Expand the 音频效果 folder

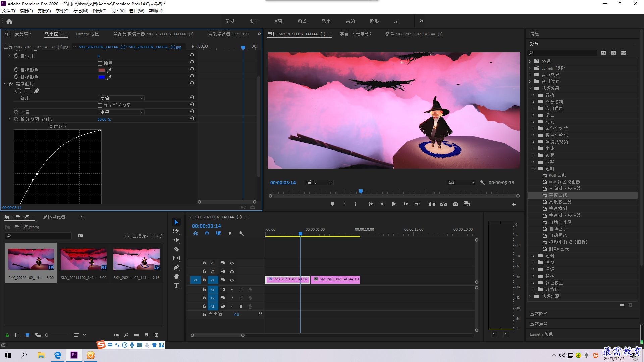pyautogui.click(x=530, y=75)
